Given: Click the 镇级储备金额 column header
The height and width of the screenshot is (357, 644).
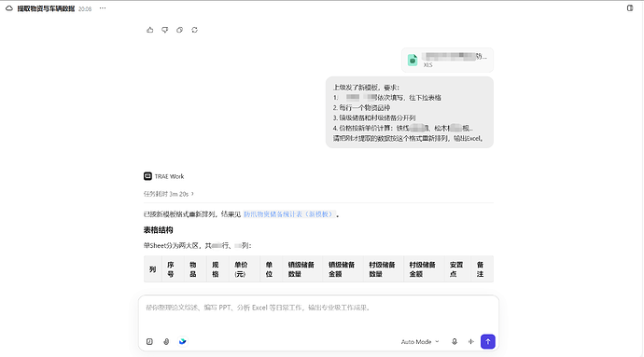Looking at the screenshot, I should [x=342, y=269].
